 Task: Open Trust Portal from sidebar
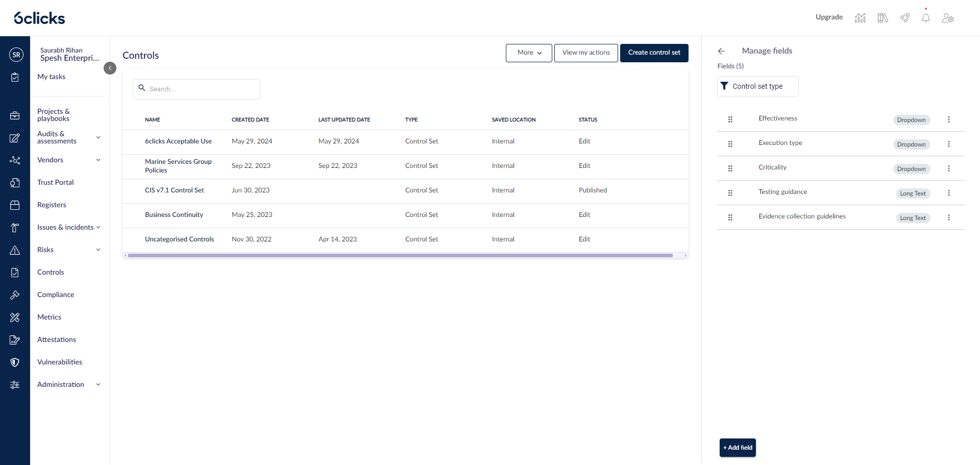coord(55,182)
